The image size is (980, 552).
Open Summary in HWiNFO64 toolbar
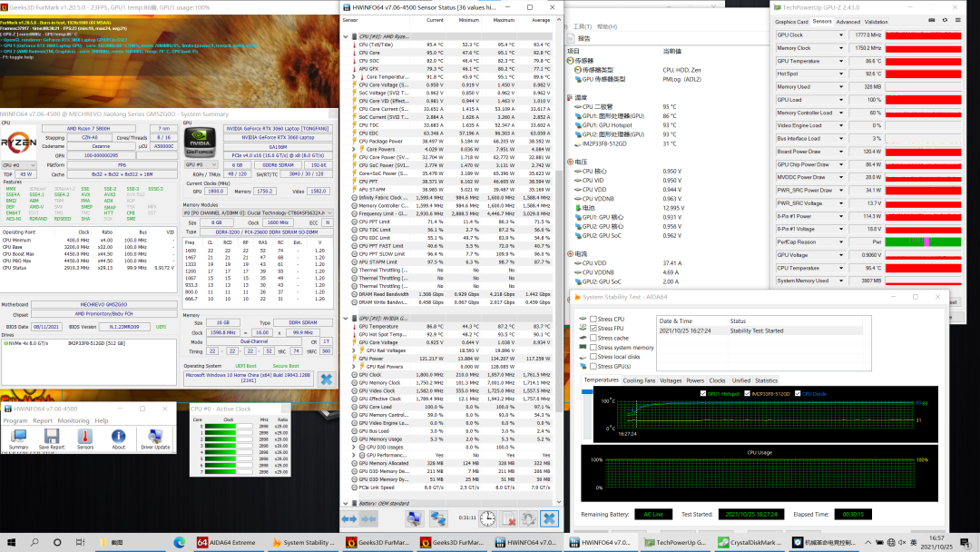tap(18, 439)
